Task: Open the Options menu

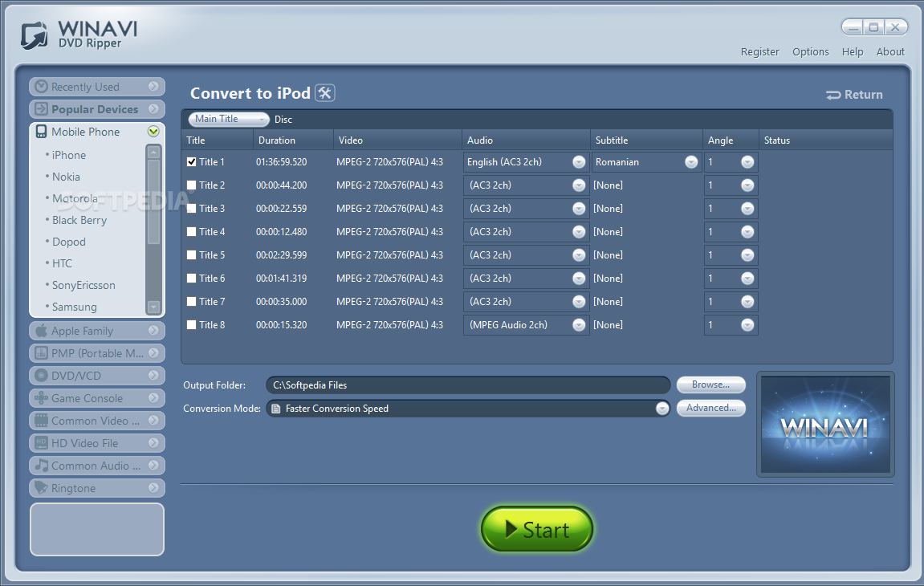Action: [810, 52]
